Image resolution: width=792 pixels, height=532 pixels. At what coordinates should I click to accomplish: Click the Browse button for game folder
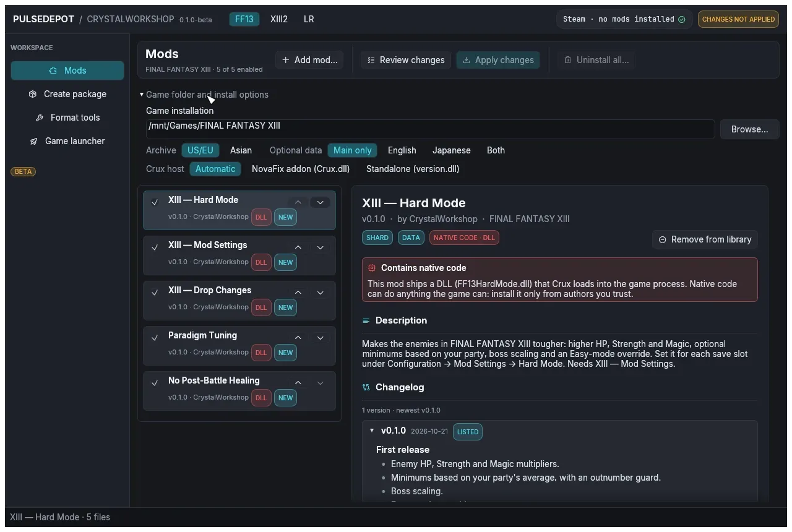coord(749,129)
